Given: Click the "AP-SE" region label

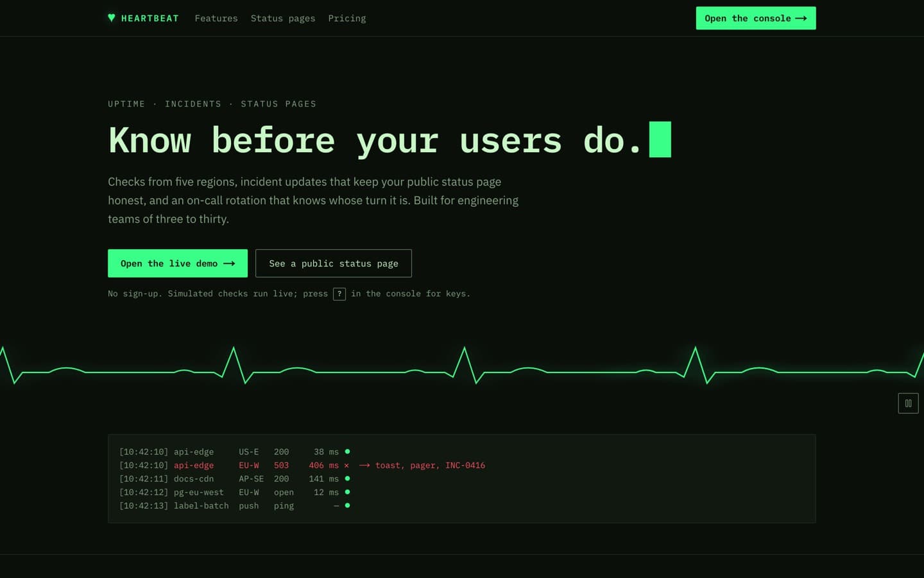Looking at the screenshot, I should click(252, 479).
